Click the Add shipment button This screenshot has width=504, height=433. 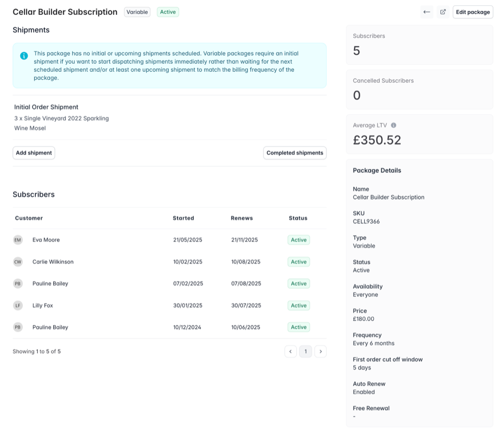(33, 153)
